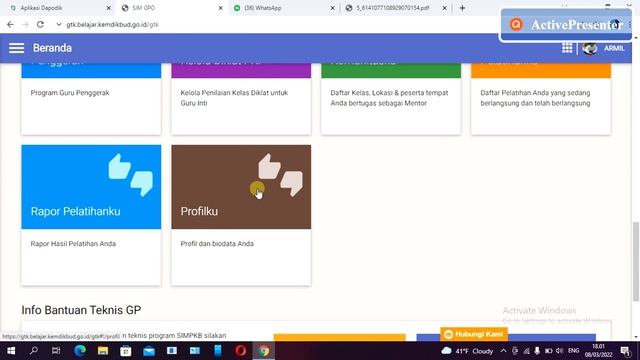Go back with the browser back arrow
Viewport: 640px width, 360px height.
(10, 24)
